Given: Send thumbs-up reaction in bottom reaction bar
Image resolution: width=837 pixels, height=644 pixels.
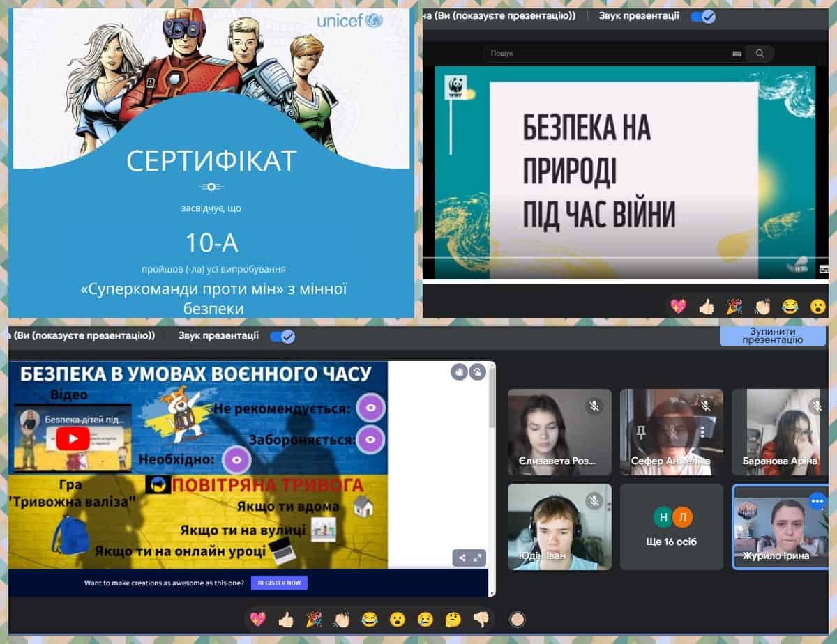Looking at the screenshot, I should [286, 619].
